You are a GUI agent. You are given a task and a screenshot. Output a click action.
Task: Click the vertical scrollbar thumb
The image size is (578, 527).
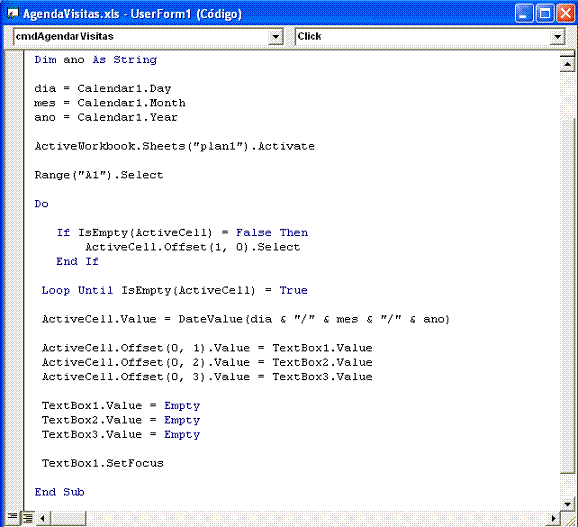(567, 295)
